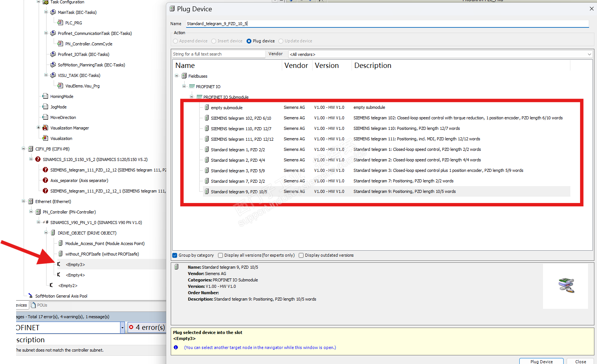Click the SINAMICS_S120_S150_V5_2 error icon
Viewport: 597px width, 364px height.
coord(38,159)
